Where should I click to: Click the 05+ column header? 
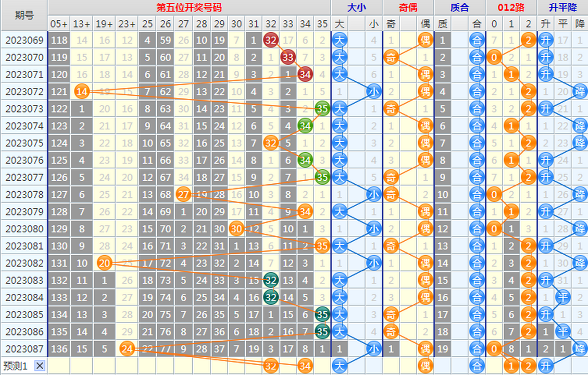59,24
